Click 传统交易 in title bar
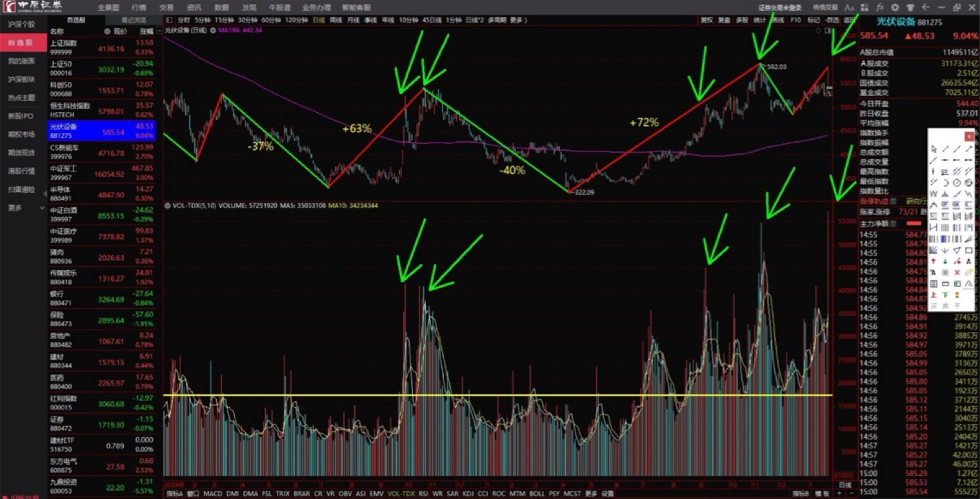The height and width of the screenshot is (499, 980). pos(825,7)
